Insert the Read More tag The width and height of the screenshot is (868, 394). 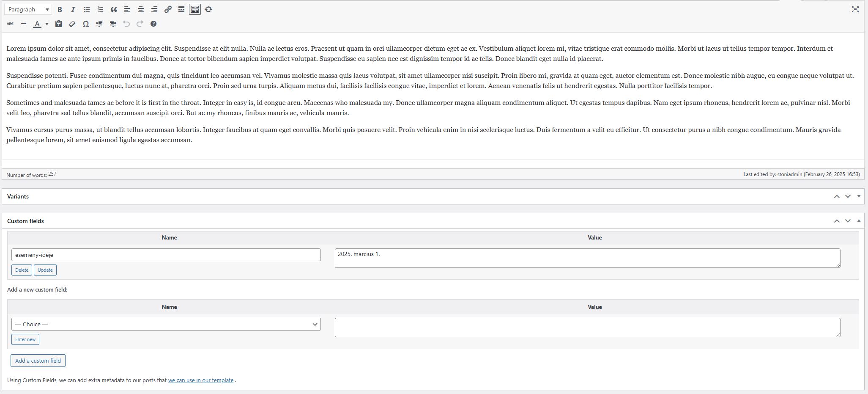point(181,9)
